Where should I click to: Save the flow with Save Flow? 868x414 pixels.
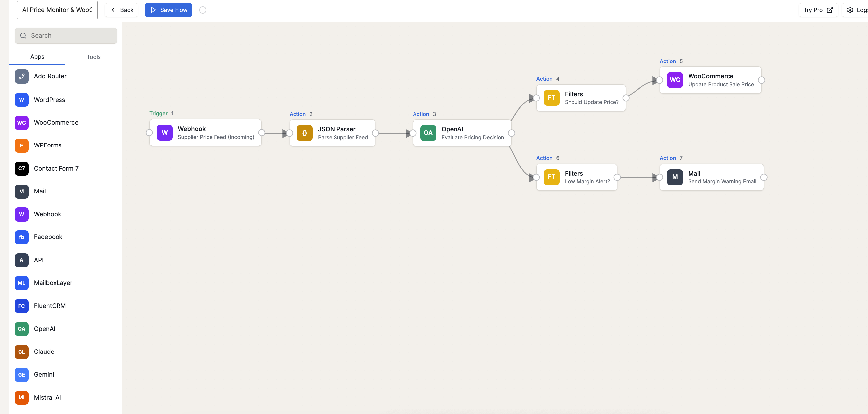[169, 10]
